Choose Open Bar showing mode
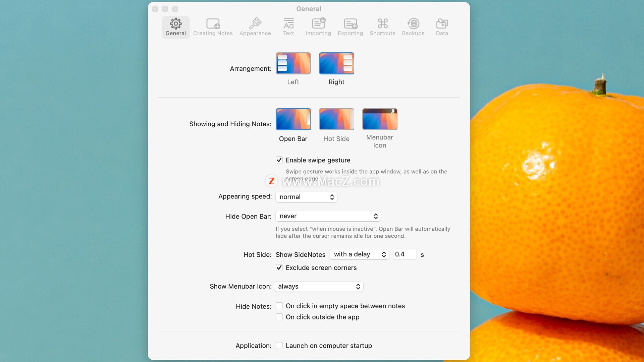Image resolution: width=644 pixels, height=362 pixels. [293, 119]
